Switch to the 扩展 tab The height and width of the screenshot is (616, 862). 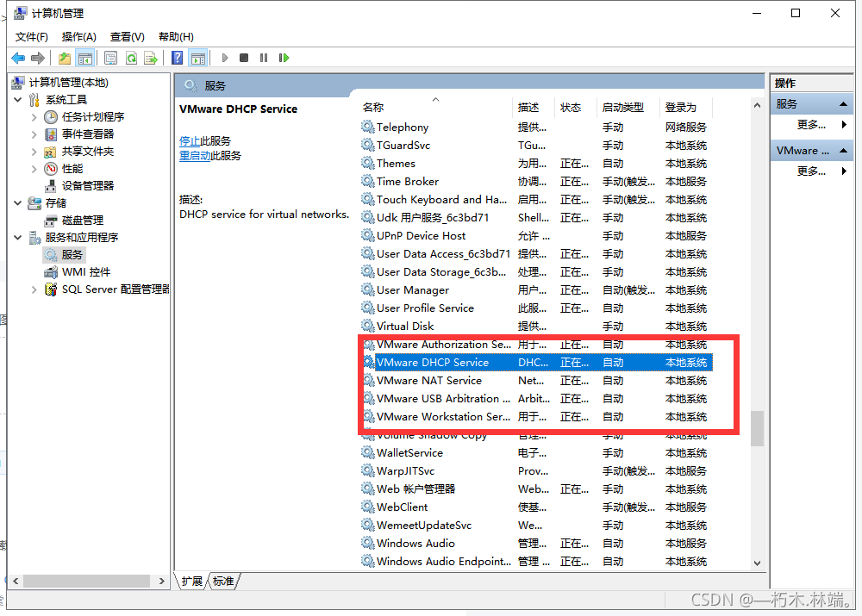(x=192, y=582)
